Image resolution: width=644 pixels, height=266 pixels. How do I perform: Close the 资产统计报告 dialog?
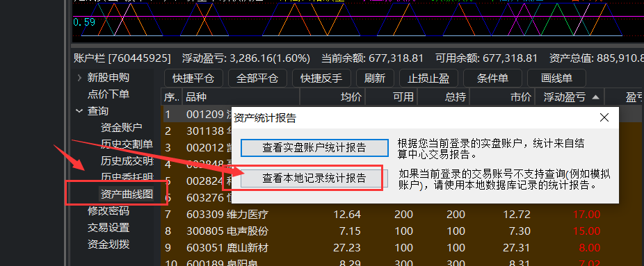(604, 118)
